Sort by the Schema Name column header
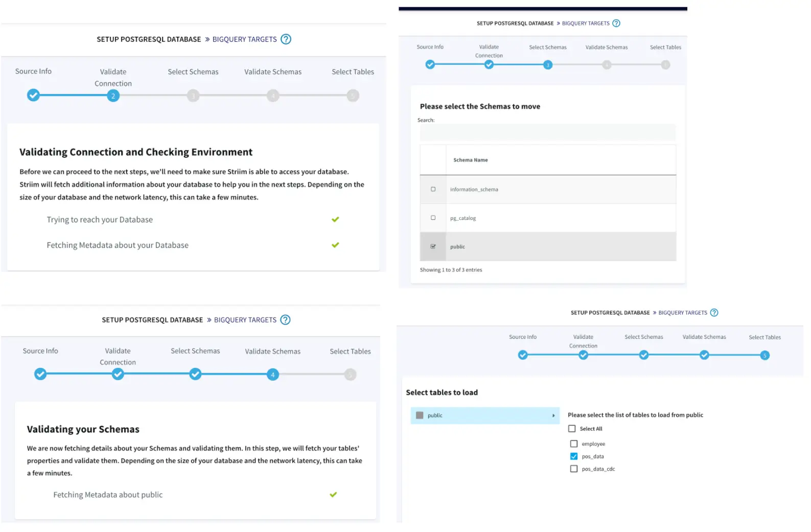 point(471,160)
